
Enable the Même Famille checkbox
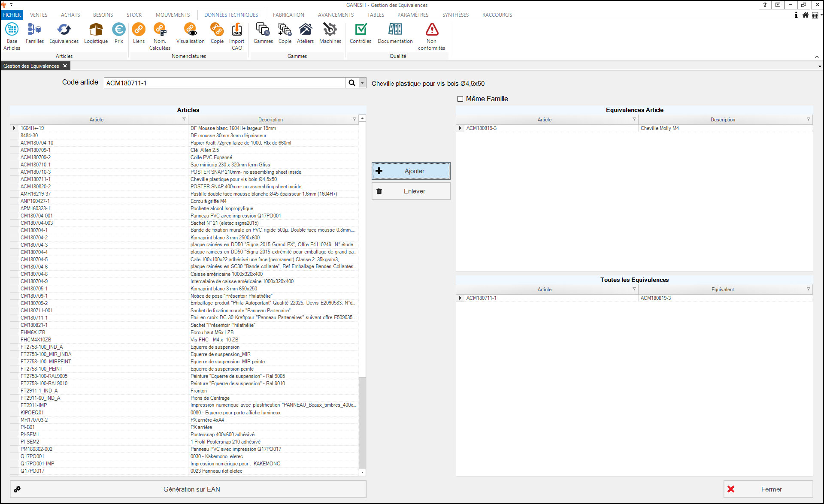tap(460, 99)
